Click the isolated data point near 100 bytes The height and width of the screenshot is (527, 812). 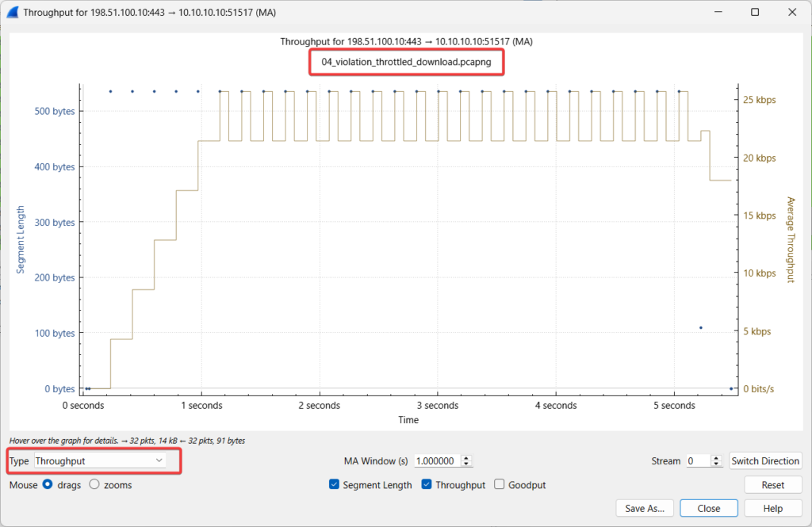coord(700,327)
